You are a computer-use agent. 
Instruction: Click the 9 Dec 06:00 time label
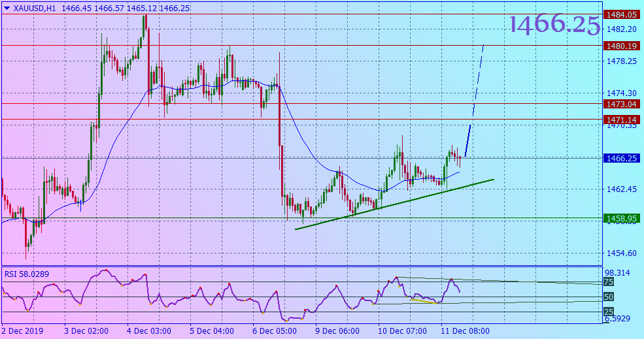tap(337, 331)
